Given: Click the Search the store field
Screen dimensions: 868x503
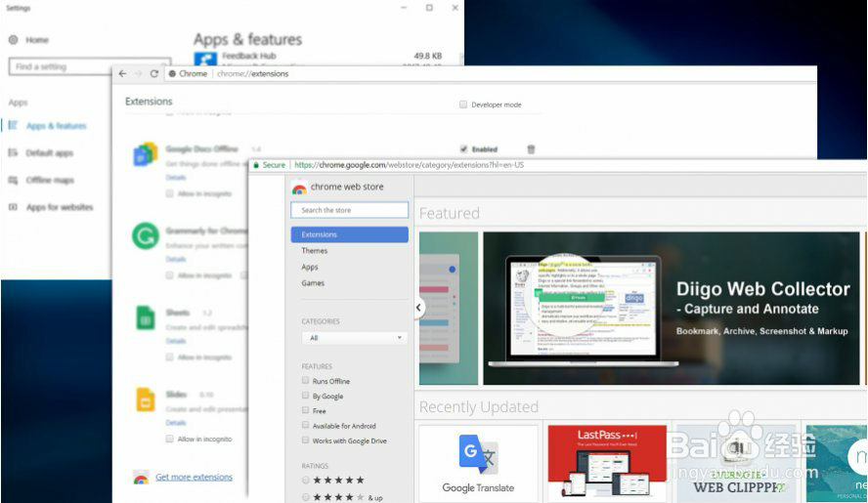Looking at the screenshot, I should click(349, 210).
